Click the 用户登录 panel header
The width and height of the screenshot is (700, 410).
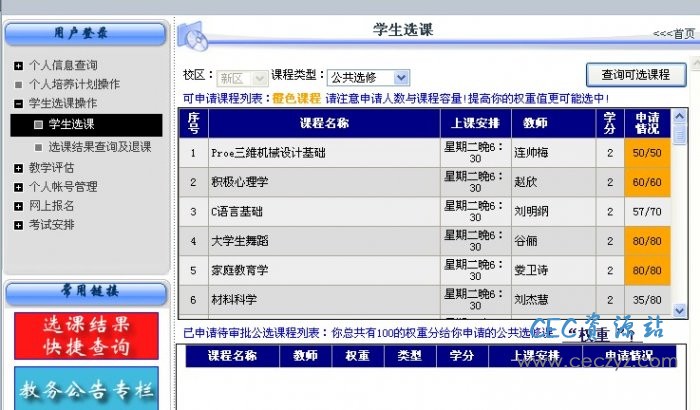click(85, 34)
